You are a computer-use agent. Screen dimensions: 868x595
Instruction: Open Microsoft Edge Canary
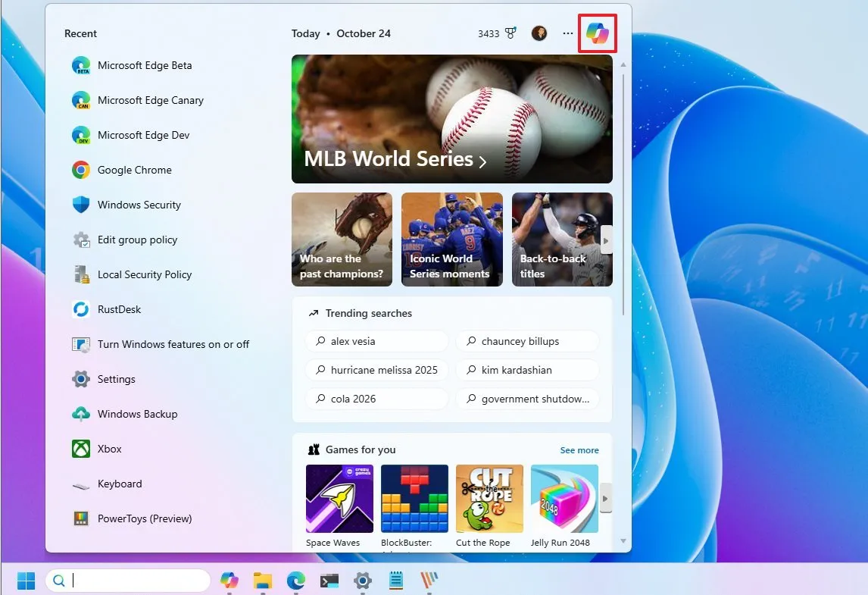[149, 100]
